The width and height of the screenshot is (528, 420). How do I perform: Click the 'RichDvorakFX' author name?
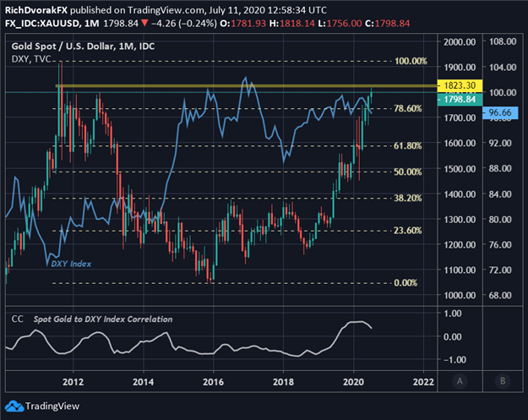point(36,10)
